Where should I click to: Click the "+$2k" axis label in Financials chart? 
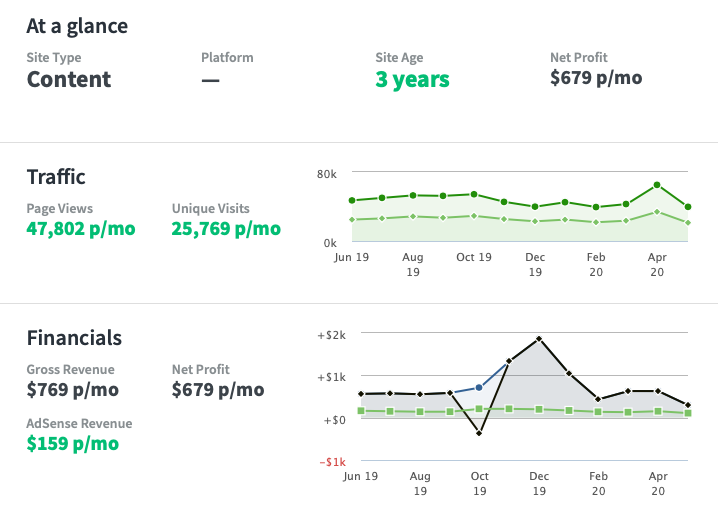point(333,333)
